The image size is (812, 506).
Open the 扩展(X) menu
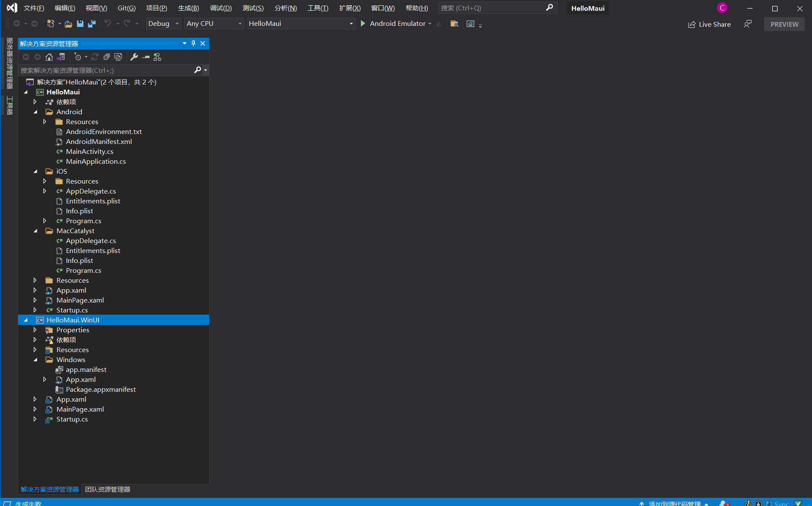click(x=350, y=8)
